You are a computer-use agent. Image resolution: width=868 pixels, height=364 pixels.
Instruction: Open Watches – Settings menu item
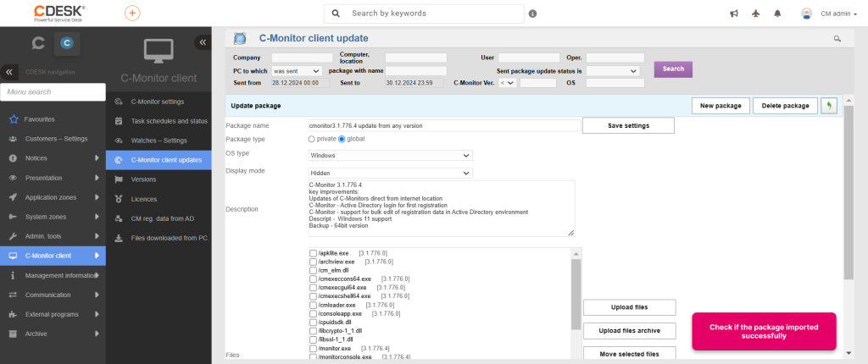pos(159,141)
